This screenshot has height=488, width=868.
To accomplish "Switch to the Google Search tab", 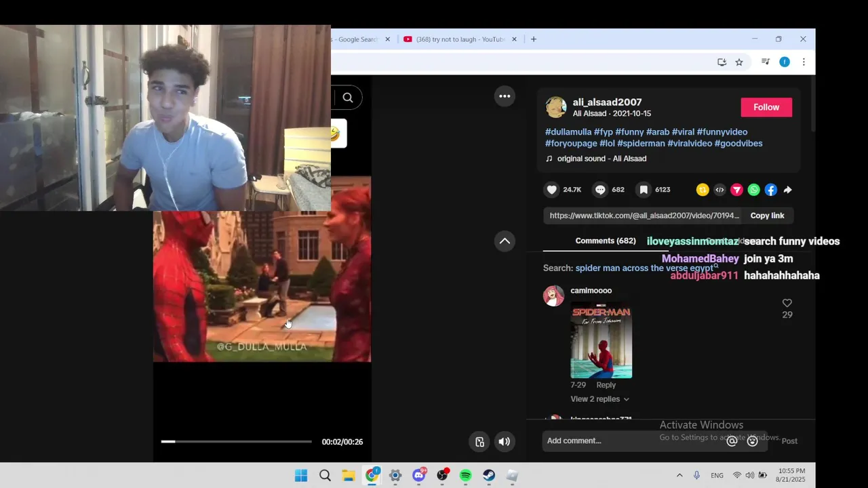I will coord(357,39).
